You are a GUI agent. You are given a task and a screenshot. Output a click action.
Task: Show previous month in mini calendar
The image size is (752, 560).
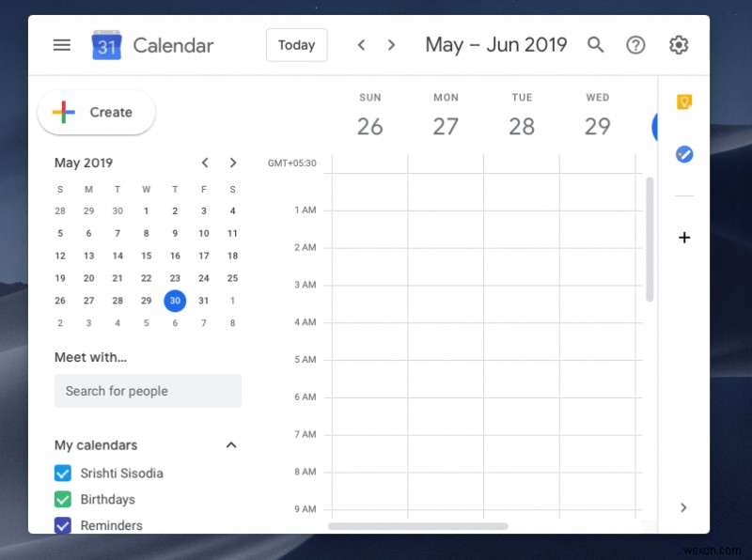click(205, 163)
